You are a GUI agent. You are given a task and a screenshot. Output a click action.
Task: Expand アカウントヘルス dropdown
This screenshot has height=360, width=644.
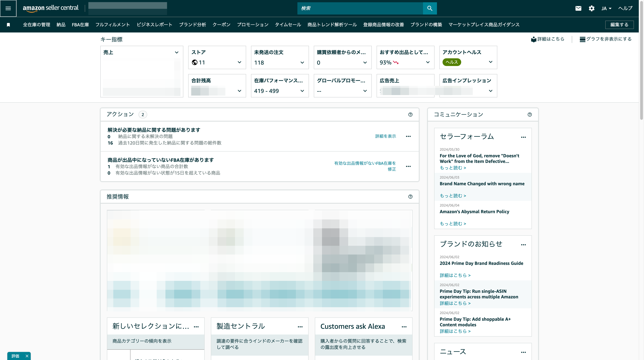[x=491, y=62]
